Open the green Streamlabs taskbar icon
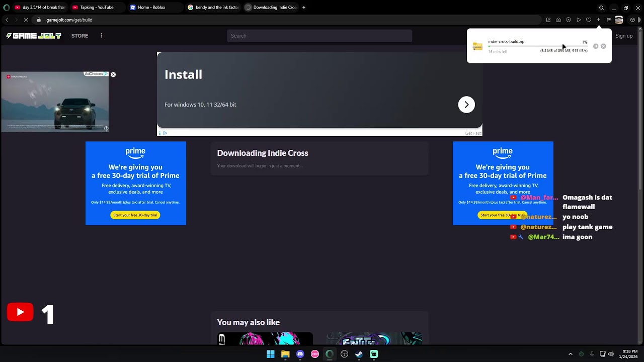 pyautogui.click(x=374, y=354)
